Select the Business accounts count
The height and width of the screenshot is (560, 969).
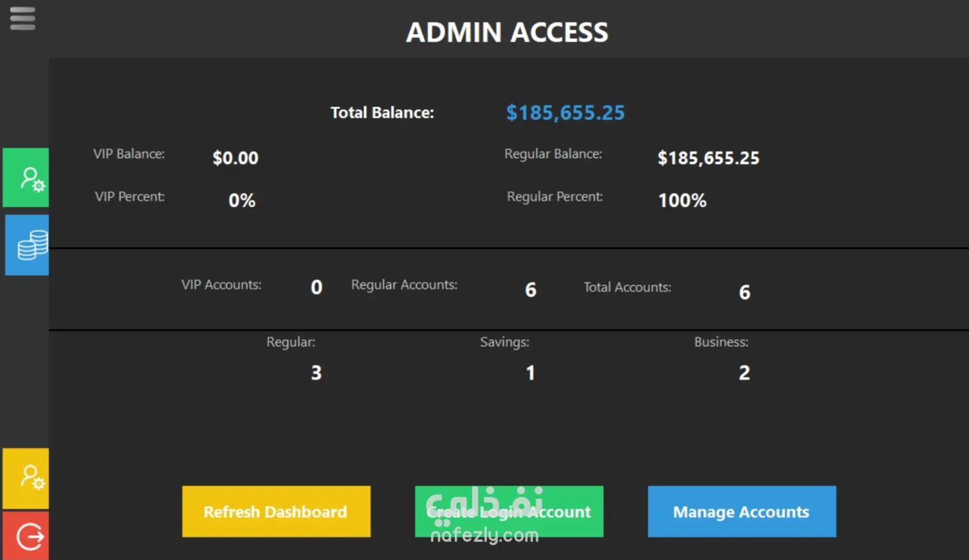[x=744, y=372]
